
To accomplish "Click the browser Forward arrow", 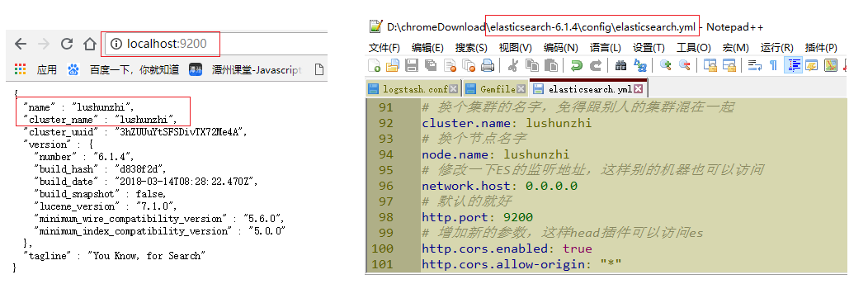I will click(x=44, y=44).
